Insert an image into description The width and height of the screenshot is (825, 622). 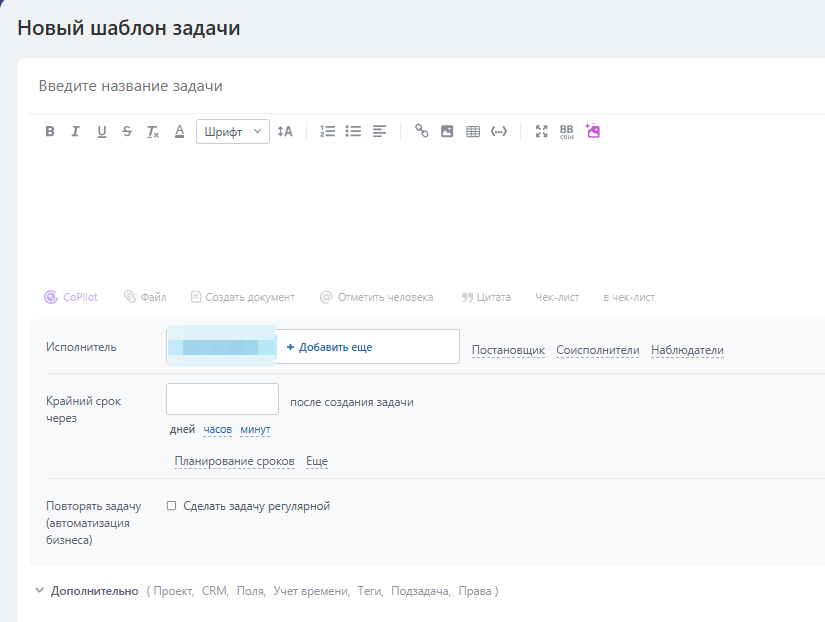[x=447, y=131]
